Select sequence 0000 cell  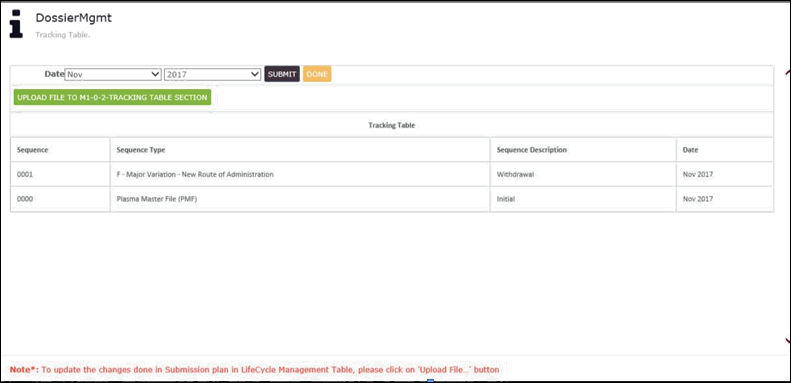(x=60, y=199)
